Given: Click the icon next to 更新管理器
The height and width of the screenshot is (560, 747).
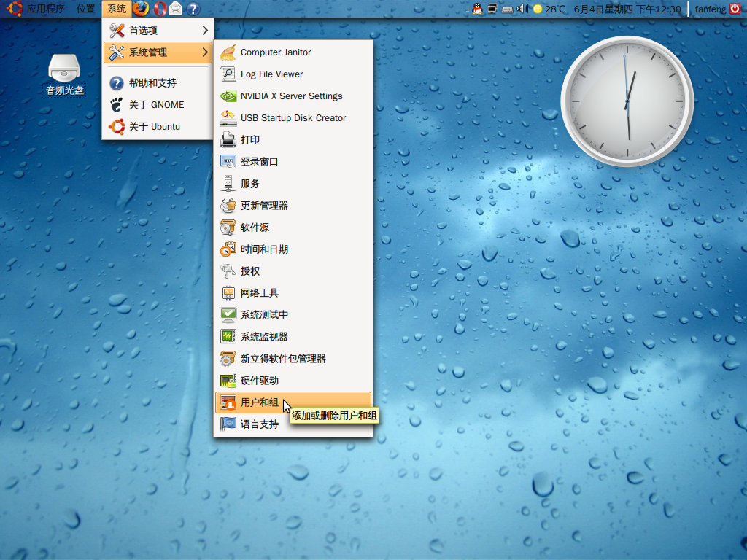Looking at the screenshot, I should [x=228, y=206].
